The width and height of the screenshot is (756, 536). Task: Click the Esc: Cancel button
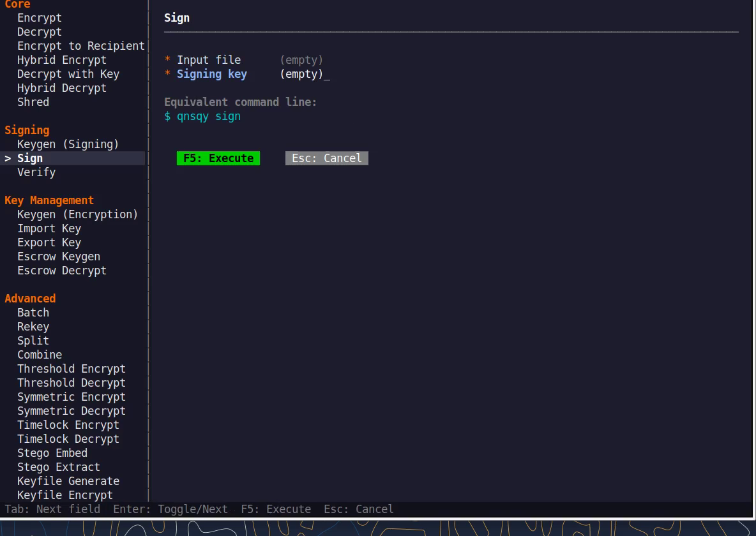[x=327, y=158]
